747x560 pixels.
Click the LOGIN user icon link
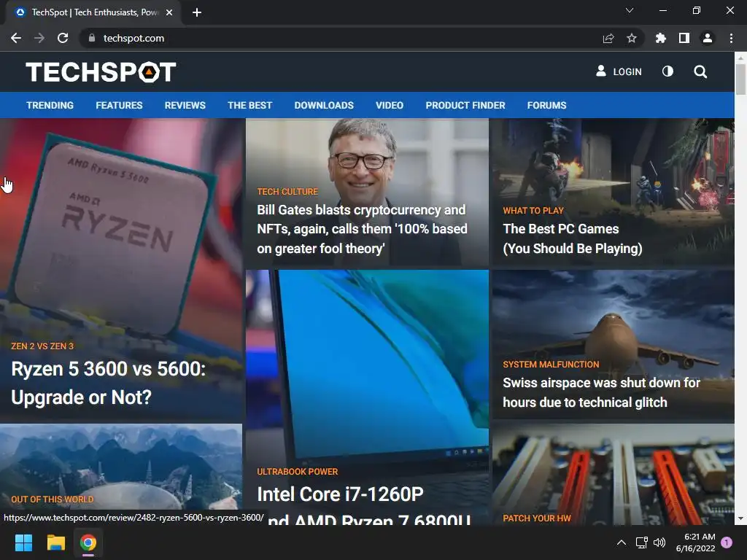point(619,71)
